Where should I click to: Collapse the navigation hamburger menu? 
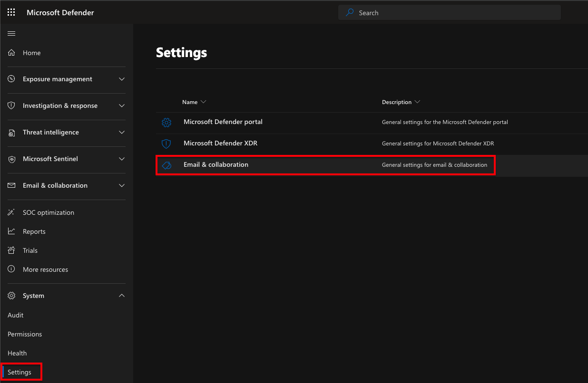click(x=11, y=33)
